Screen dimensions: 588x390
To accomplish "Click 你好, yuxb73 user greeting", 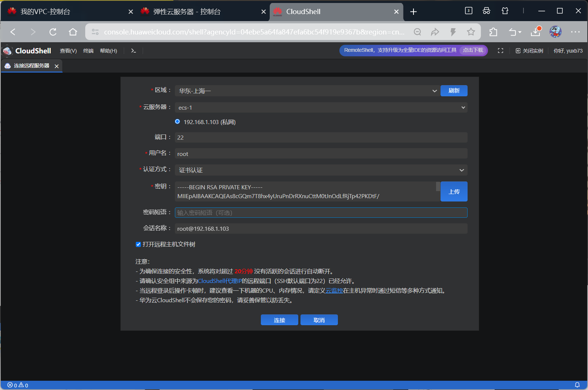I will coord(568,51).
